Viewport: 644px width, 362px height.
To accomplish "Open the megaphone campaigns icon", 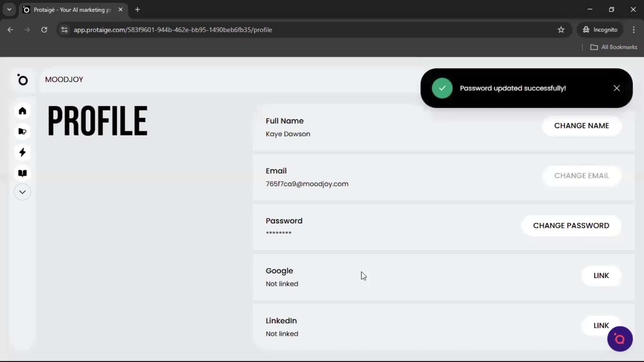I will [22, 132].
